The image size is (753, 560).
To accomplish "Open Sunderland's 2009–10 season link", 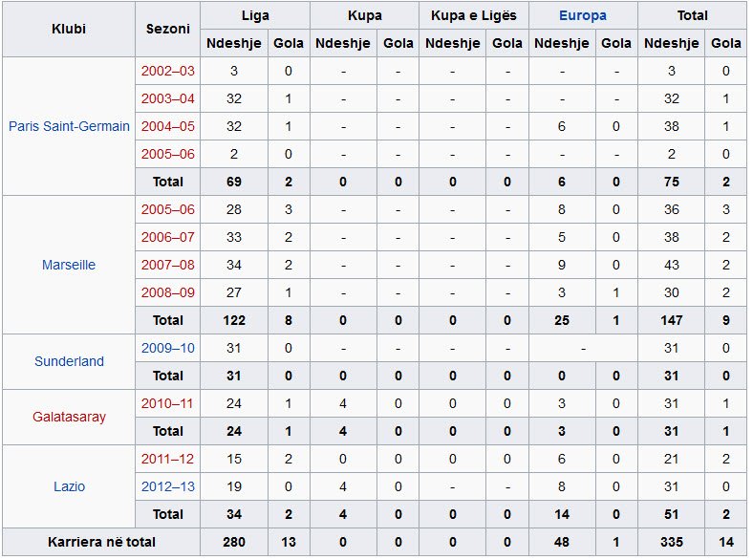I will (167, 348).
